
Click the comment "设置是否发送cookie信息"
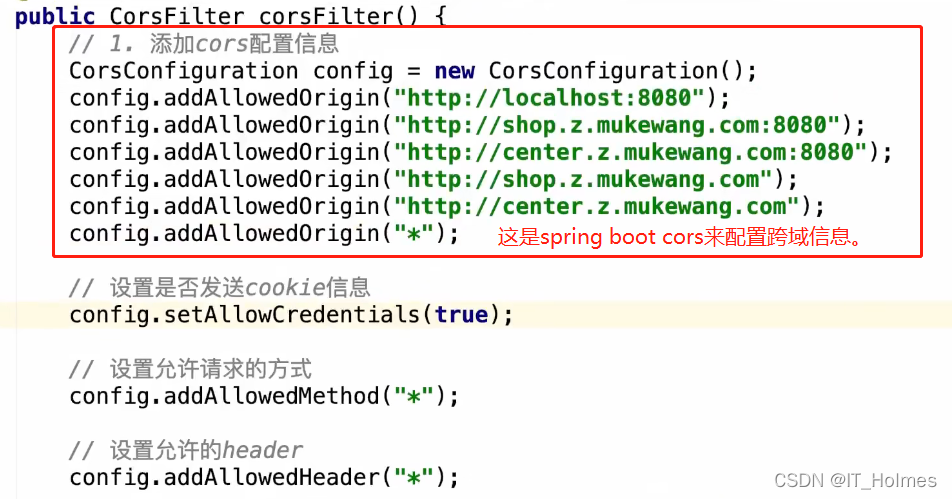(x=219, y=288)
